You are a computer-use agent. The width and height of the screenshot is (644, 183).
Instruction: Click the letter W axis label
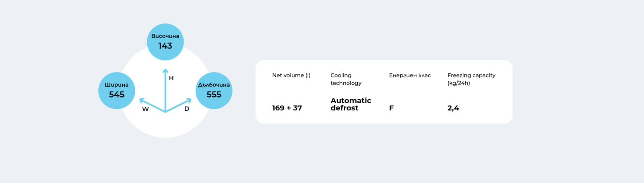(x=146, y=109)
